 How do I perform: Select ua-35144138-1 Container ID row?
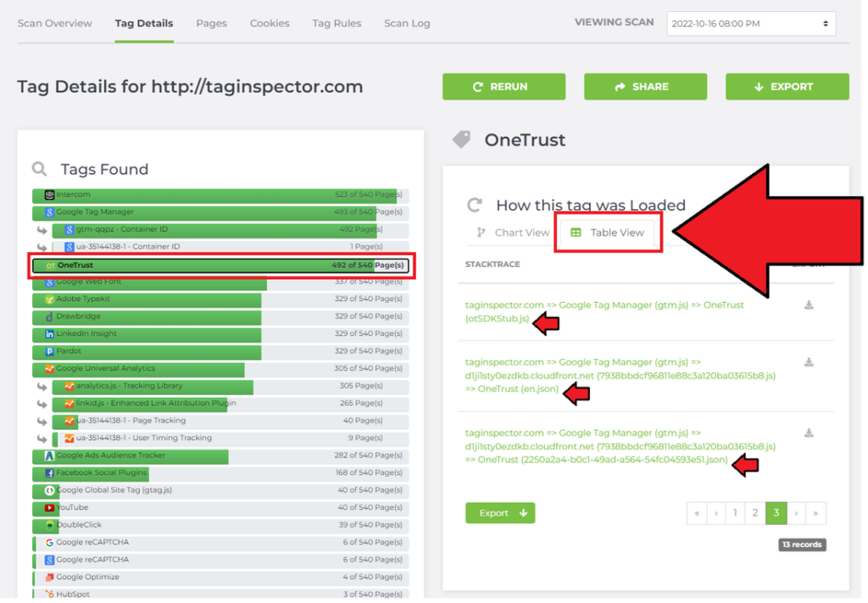click(231, 247)
